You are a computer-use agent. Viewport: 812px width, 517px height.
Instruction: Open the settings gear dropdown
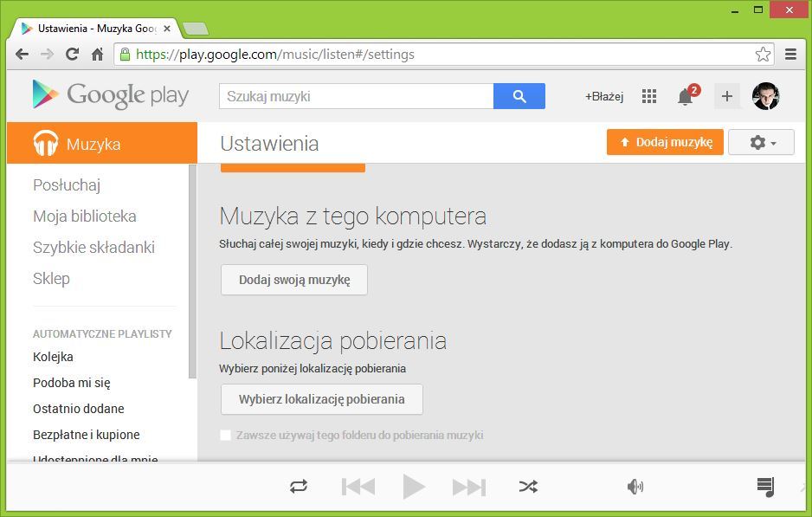[761, 143]
